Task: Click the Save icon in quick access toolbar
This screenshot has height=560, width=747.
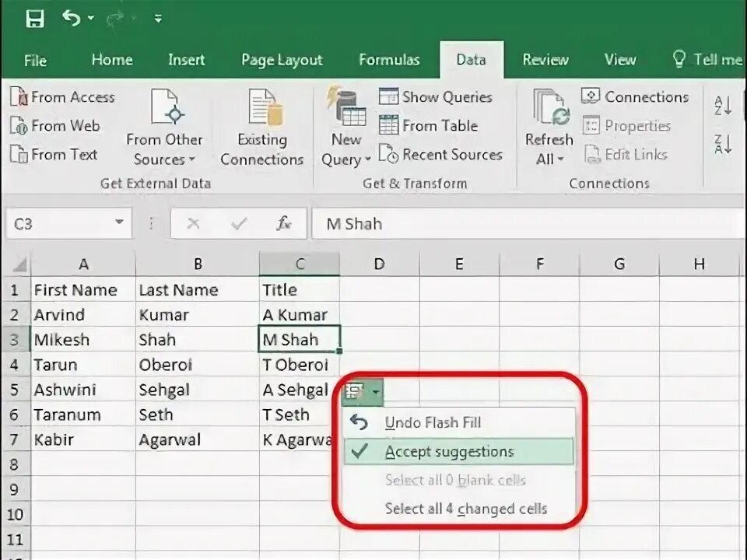Action: (x=35, y=19)
